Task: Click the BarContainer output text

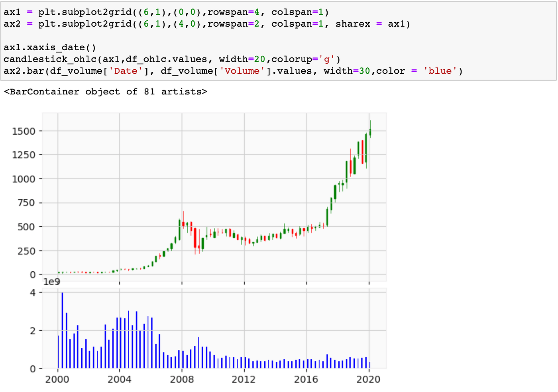Action: pos(106,91)
